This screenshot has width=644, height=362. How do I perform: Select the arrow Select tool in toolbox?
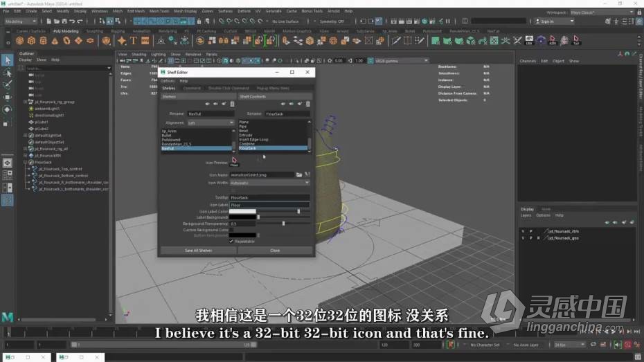(7, 60)
